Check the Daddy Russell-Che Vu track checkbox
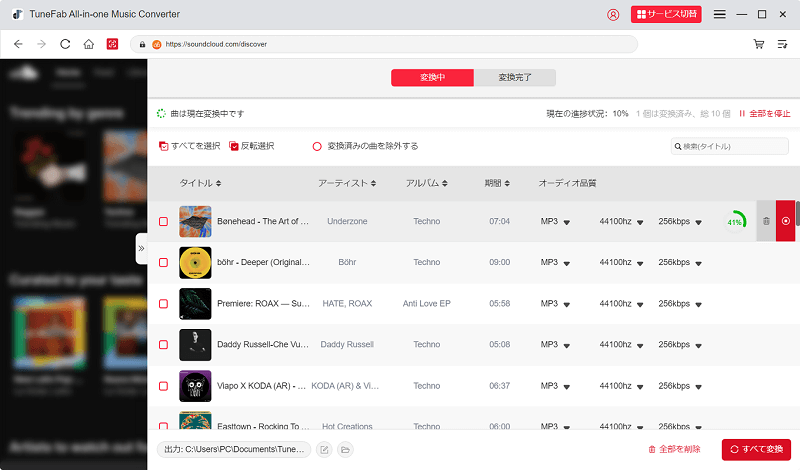This screenshot has height=470, width=800. coord(163,344)
